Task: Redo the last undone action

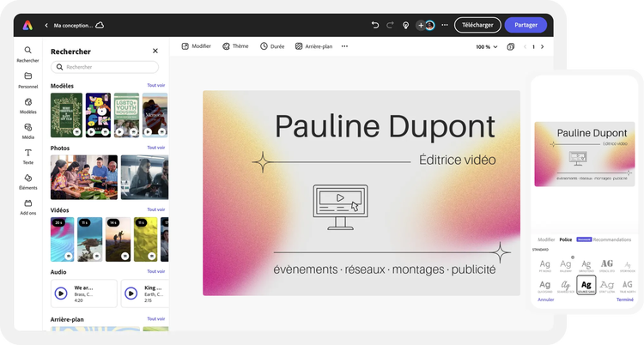Action: pyautogui.click(x=390, y=25)
